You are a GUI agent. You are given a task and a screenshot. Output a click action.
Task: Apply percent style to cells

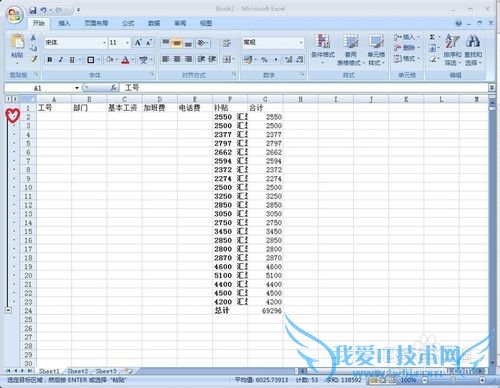point(264,60)
